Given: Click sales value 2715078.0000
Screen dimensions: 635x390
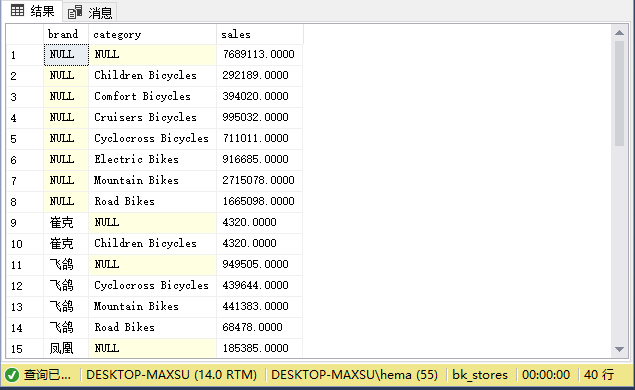Looking at the screenshot, I should point(260,181).
